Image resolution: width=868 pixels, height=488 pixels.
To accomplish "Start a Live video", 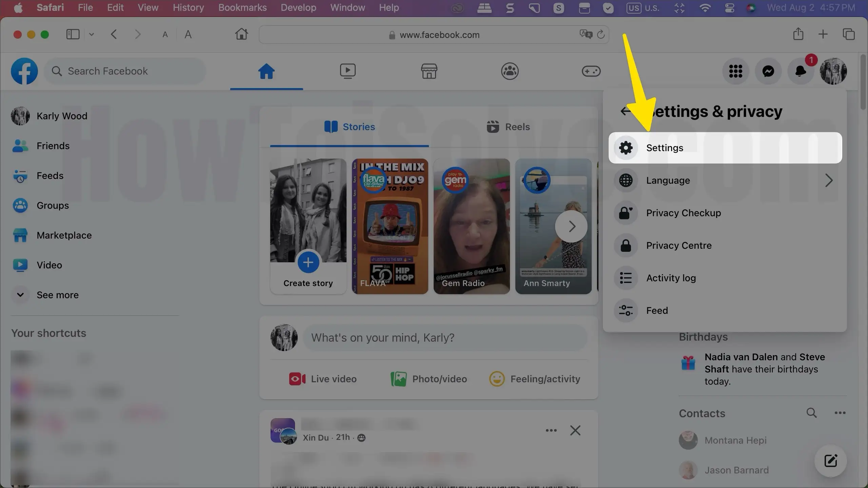I will click(323, 379).
